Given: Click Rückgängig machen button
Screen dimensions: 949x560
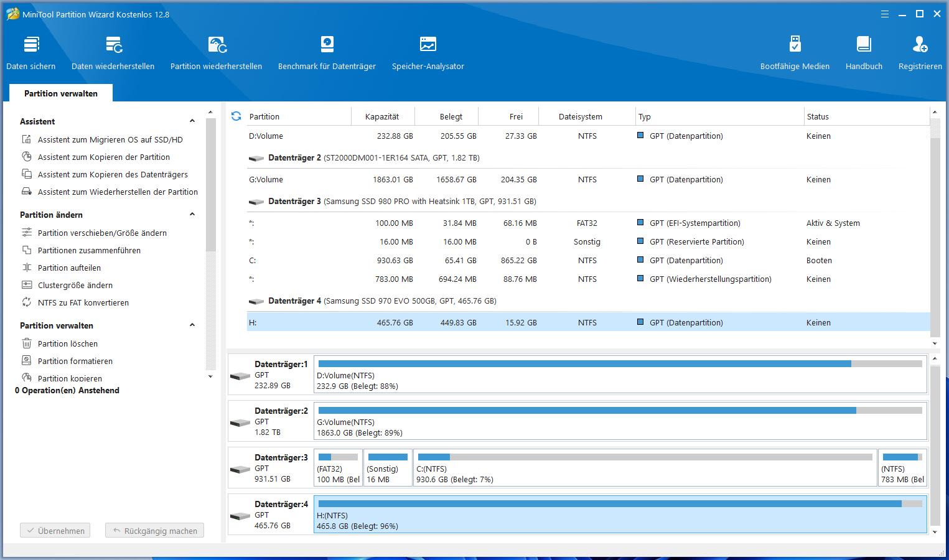Looking at the screenshot, I should tap(154, 531).
